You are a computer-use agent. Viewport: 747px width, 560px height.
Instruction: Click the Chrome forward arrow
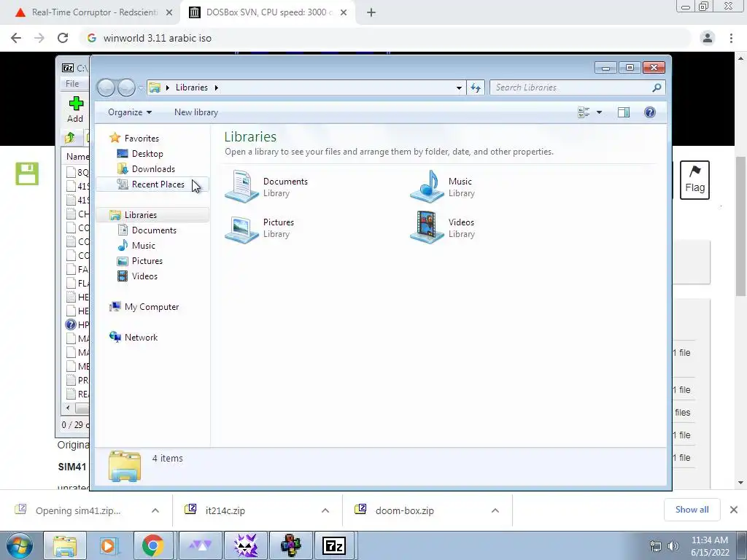coord(39,38)
